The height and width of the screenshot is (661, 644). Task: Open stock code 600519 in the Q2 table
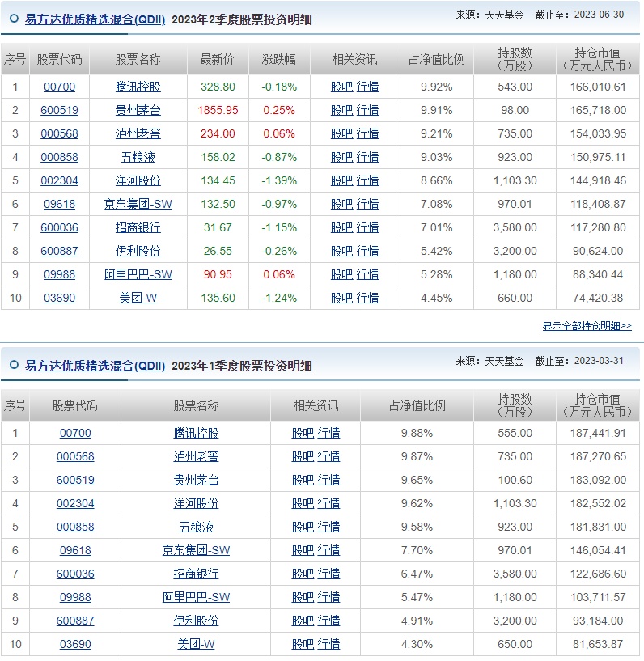(59, 111)
